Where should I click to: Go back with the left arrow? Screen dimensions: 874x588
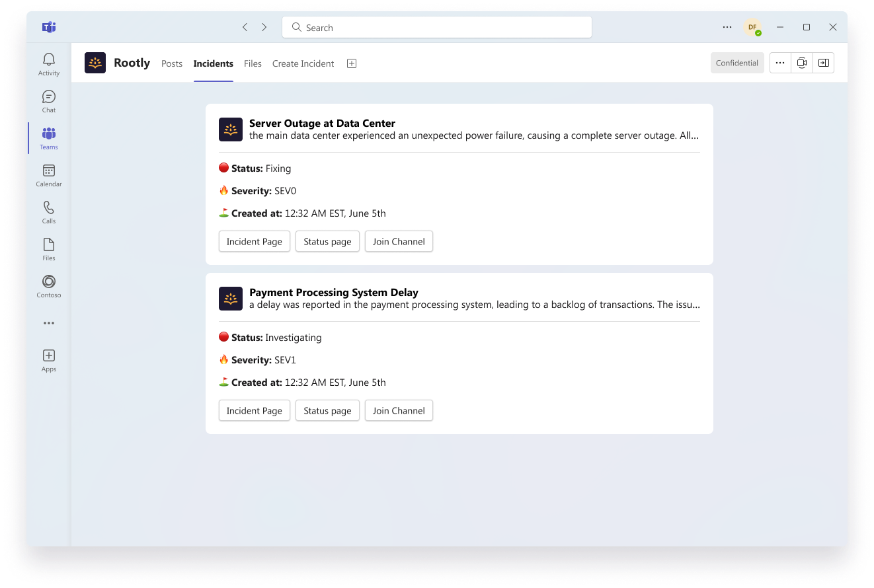(245, 27)
